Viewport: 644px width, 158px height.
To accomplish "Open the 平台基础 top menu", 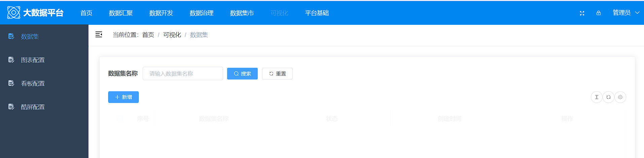I will pyautogui.click(x=317, y=13).
